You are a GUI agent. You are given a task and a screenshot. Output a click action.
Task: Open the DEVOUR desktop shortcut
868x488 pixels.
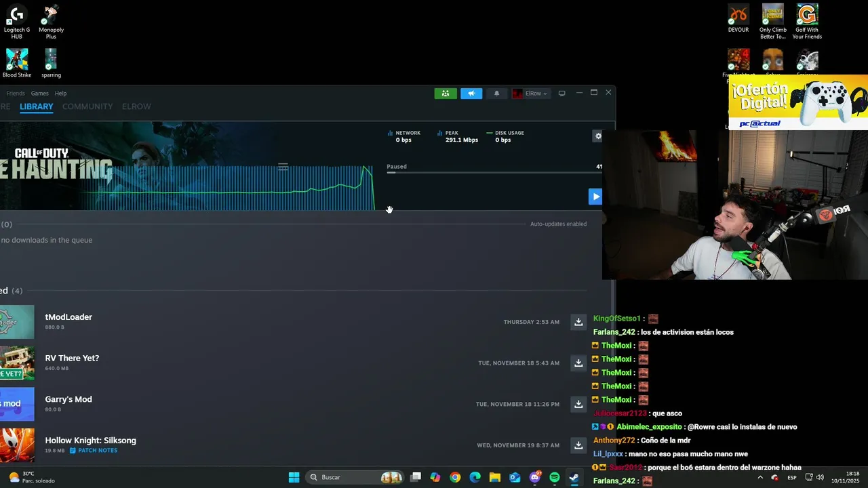click(738, 19)
